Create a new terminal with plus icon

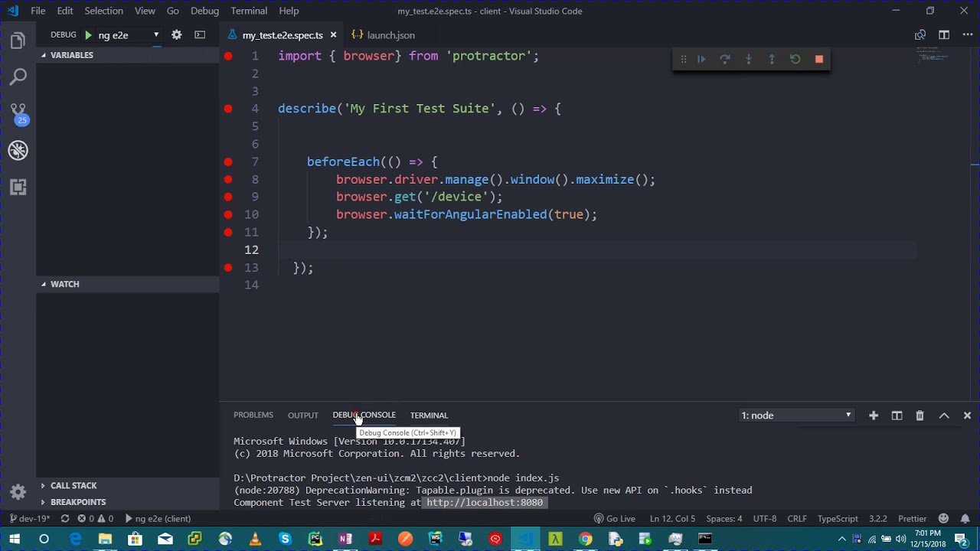[x=873, y=416]
